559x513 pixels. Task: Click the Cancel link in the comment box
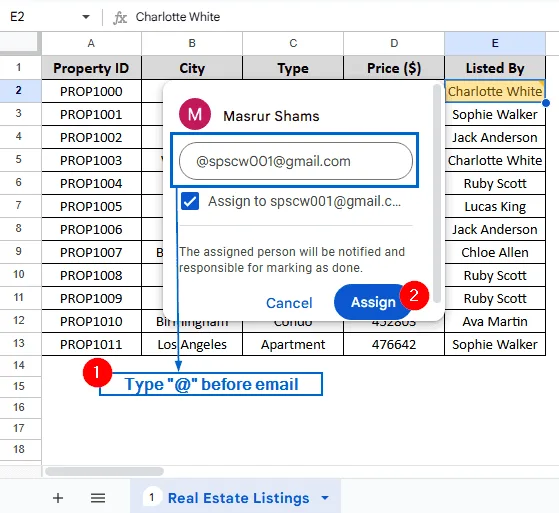click(289, 303)
